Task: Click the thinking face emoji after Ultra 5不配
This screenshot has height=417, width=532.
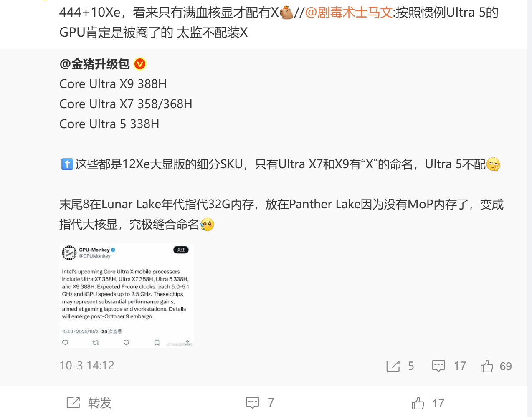Action: click(x=493, y=164)
